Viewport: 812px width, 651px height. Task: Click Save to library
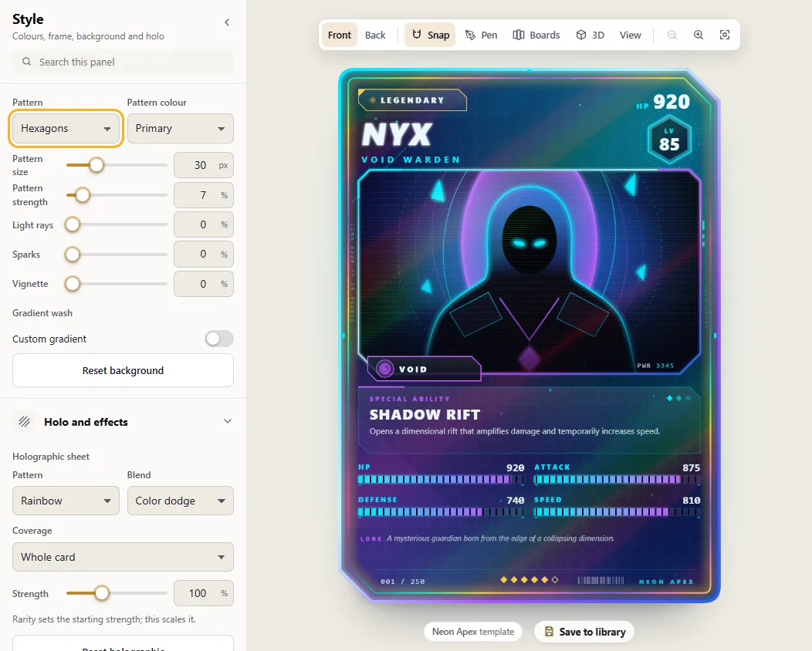tap(584, 632)
